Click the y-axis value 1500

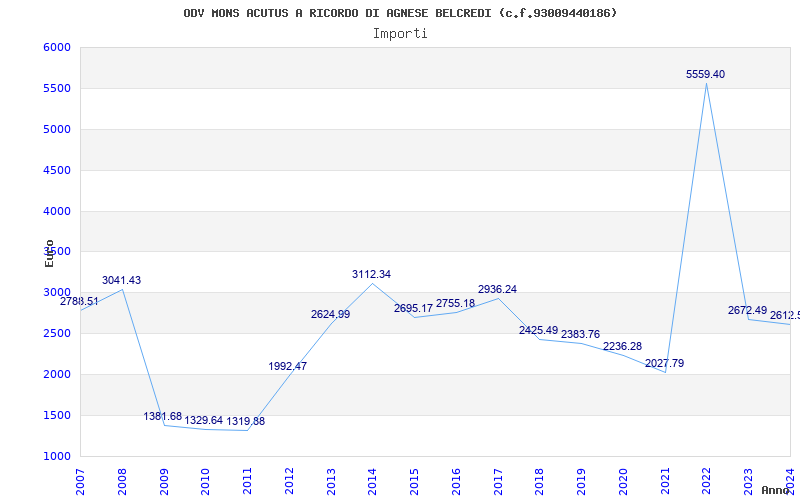click(57, 415)
